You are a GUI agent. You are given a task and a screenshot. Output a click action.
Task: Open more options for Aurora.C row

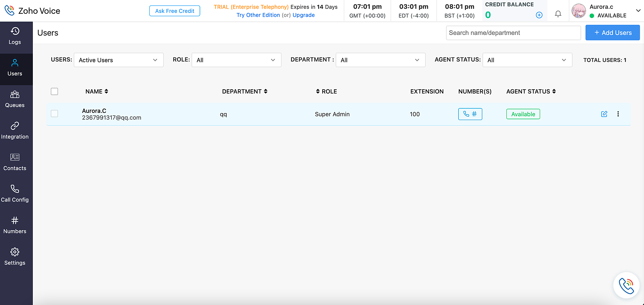click(618, 114)
